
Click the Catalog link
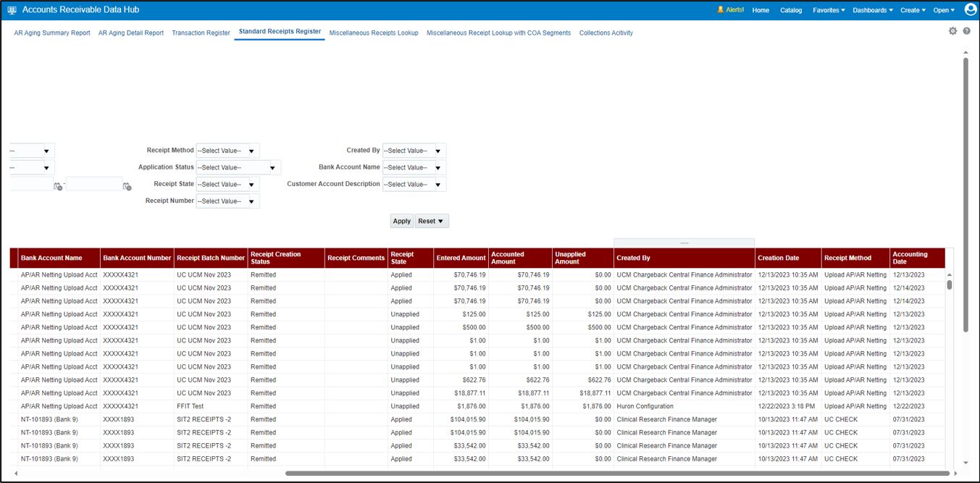tap(790, 10)
